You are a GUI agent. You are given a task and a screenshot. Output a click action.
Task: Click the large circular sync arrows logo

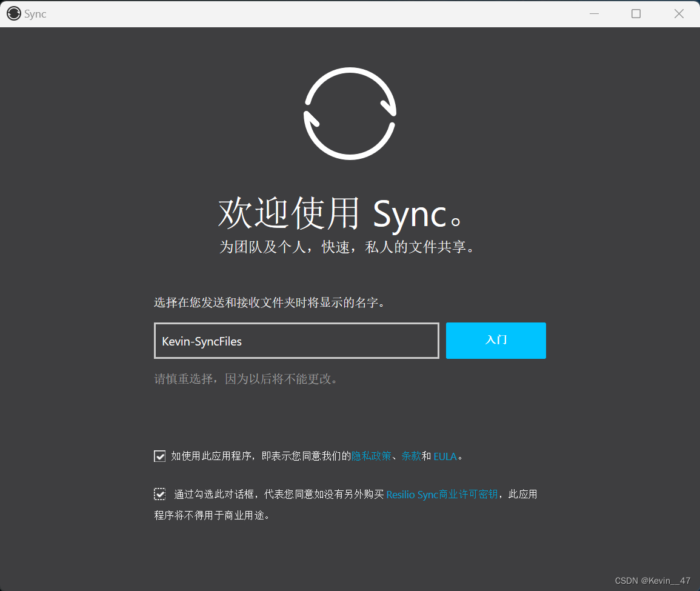[350, 113]
